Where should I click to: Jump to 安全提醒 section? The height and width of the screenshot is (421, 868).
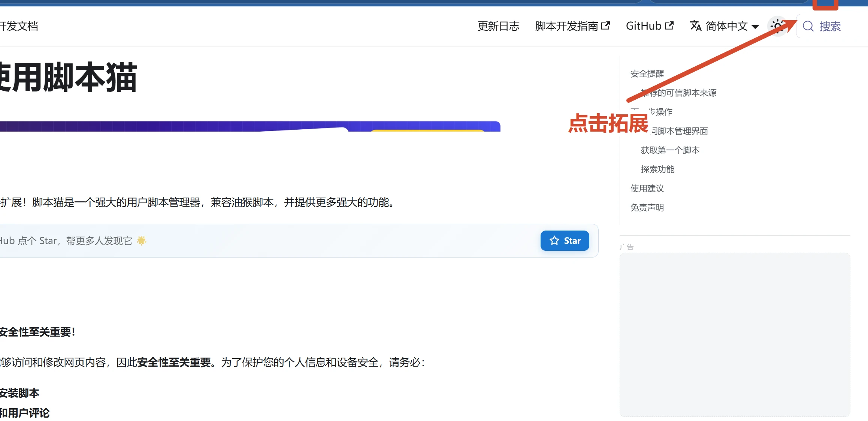click(x=647, y=74)
